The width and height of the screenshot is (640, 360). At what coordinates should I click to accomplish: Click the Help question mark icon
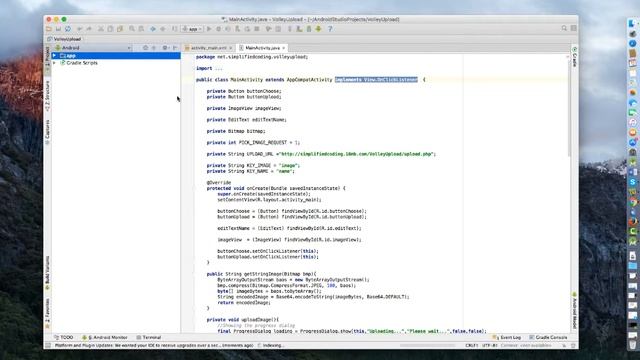click(x=330, y=29)
